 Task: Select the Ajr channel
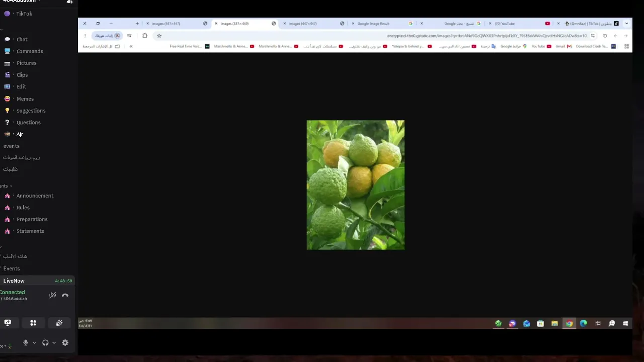(20, 134)
